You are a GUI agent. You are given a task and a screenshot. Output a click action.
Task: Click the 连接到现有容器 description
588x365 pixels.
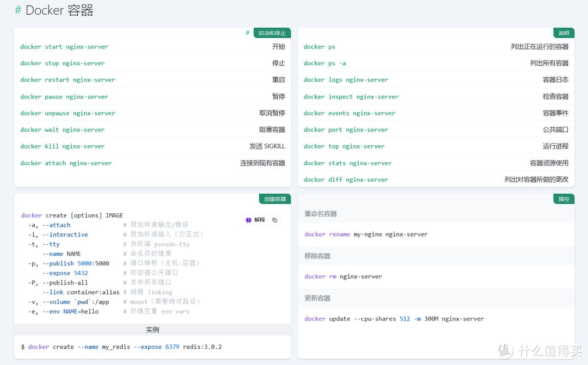click(262, 163)
